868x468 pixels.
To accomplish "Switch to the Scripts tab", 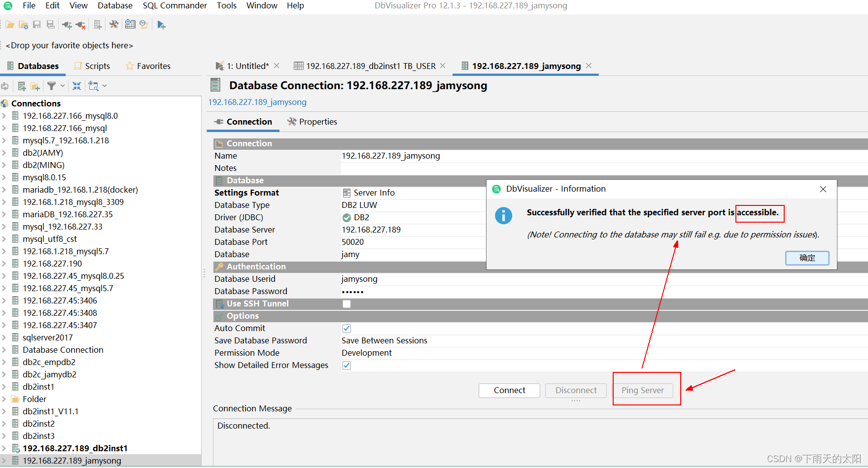I will tap(92, 66).
